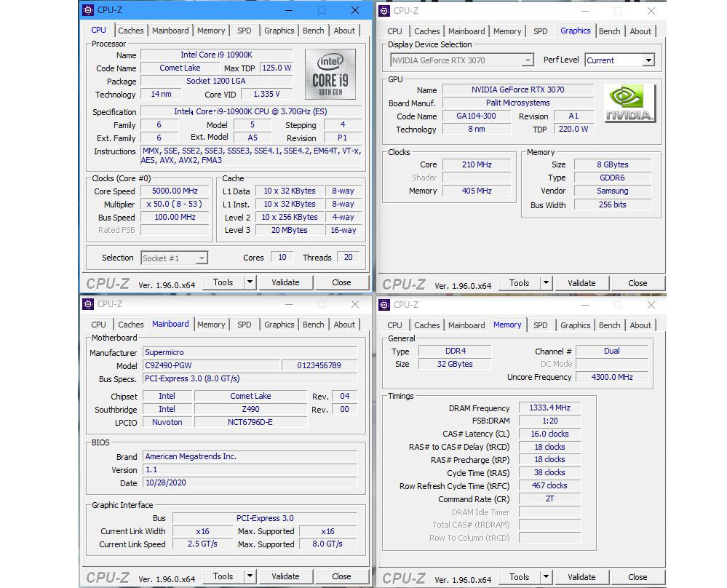The height and width of the screenshot is (588, 727).
Task: Expand the Perf Level dropdown
Action: (x=648, y=60)
